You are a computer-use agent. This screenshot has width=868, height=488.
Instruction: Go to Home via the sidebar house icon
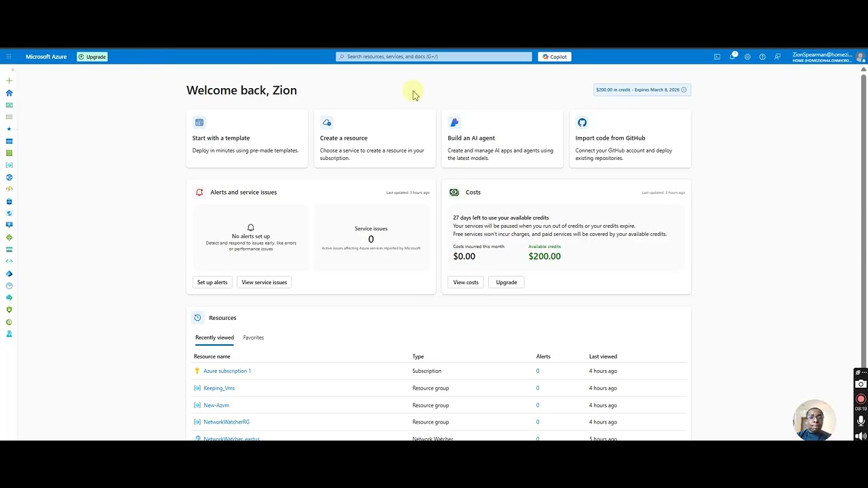(x=9, y=93)
